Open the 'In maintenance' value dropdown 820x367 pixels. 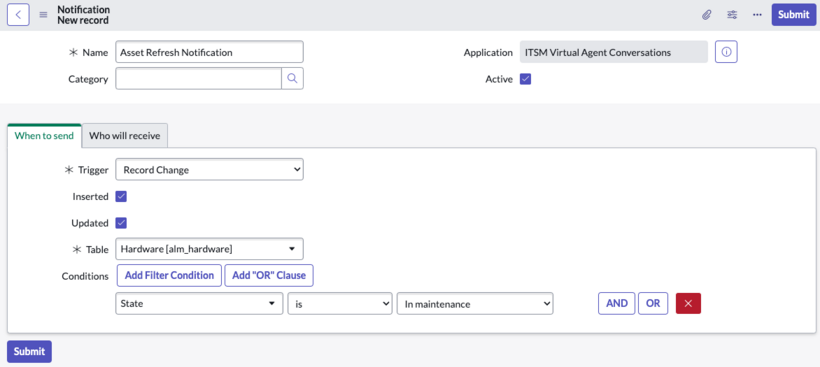point(475,304)
